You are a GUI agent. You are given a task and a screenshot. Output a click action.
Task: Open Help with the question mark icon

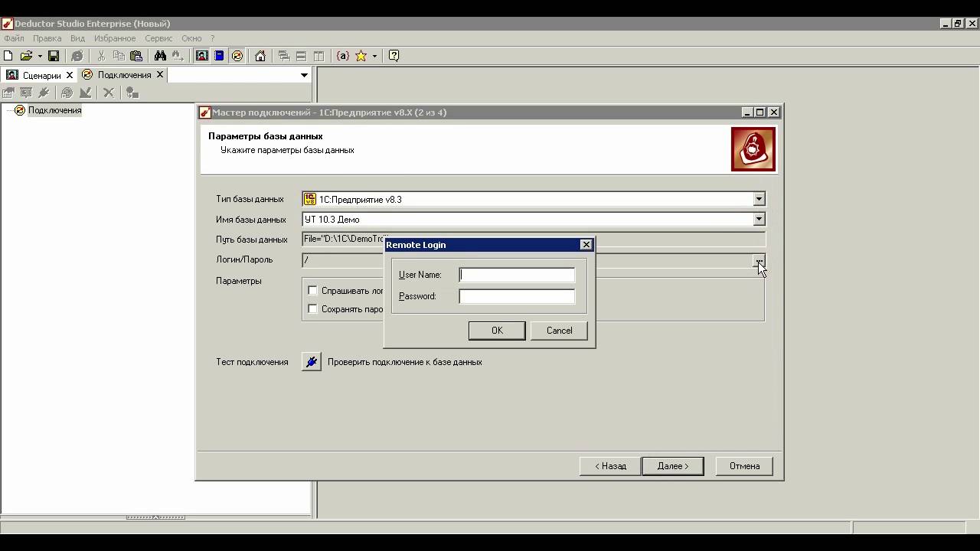tap(394, 56)
